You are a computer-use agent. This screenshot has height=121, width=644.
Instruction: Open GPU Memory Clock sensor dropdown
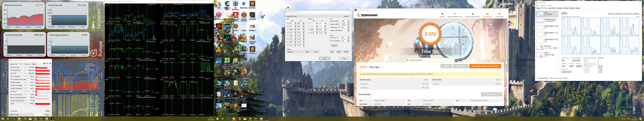(25, 70)
